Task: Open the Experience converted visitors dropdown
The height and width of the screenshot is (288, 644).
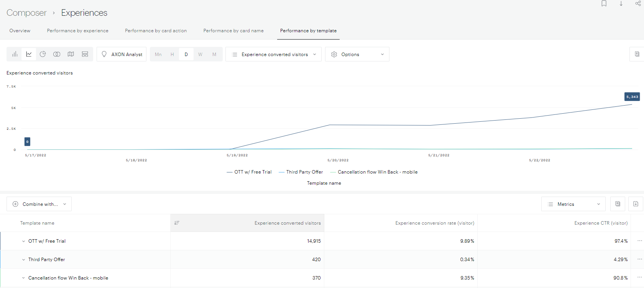Action: [x=274, y=55]
